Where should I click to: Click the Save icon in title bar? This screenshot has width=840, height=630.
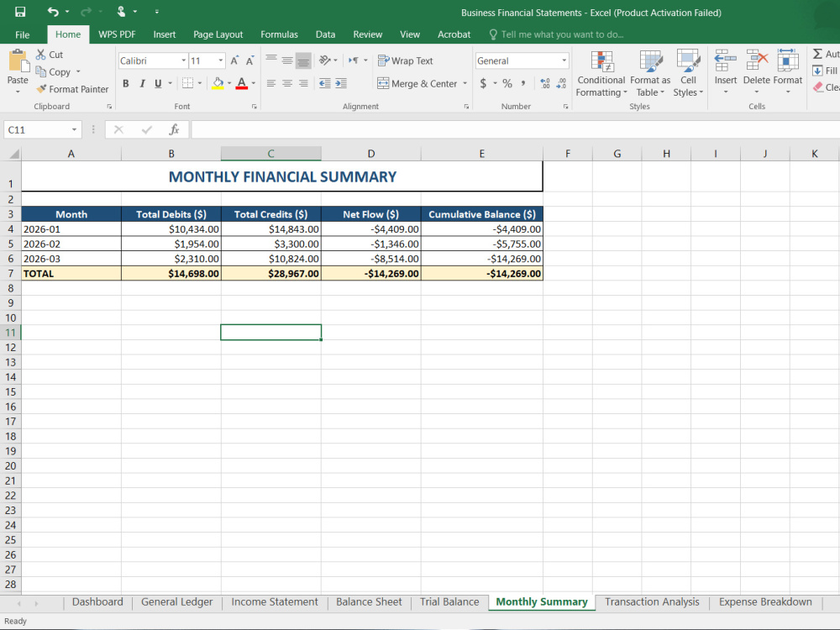(x=20, y=12)
